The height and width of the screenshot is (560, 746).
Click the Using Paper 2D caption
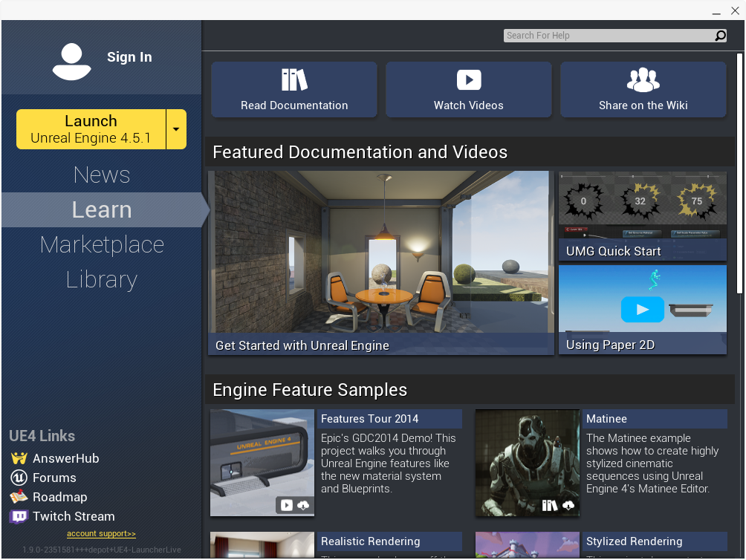611,345
